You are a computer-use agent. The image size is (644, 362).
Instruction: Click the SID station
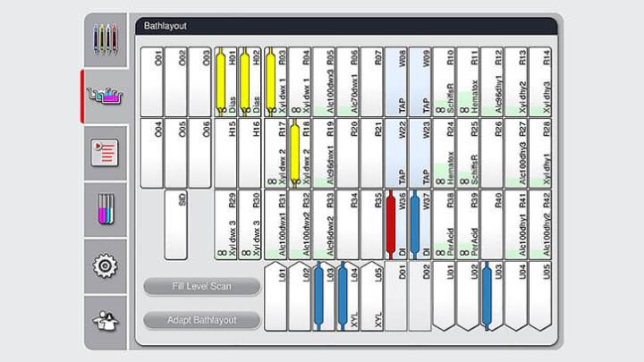(176, 223)
